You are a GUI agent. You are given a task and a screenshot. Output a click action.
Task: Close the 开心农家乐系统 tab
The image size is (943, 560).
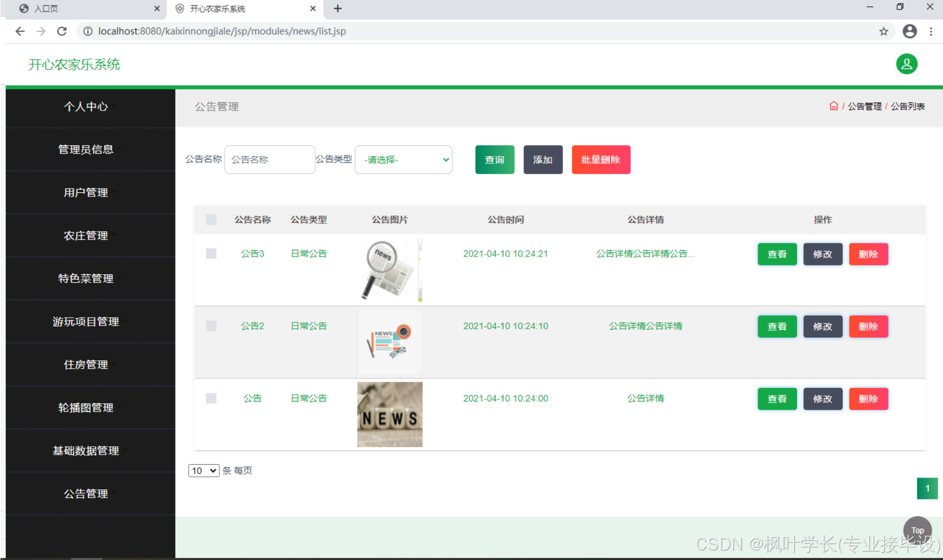tap(313, 8)
